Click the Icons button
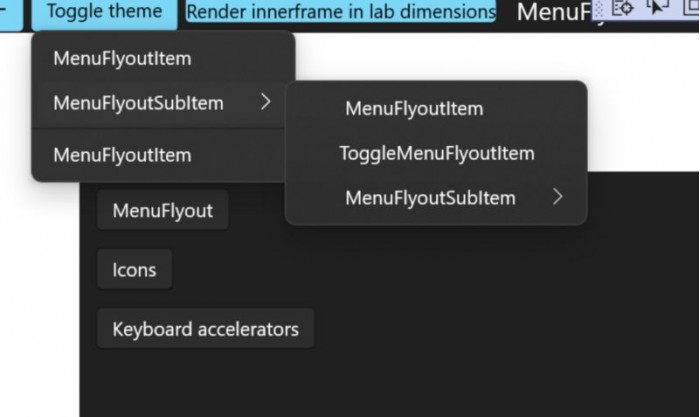Image resolution: width=700 pixels, height=417 pixels. pos(134,270)
